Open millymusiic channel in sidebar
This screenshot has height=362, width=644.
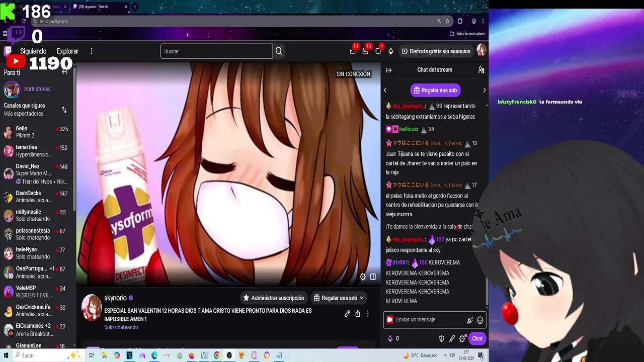(36, 215)
